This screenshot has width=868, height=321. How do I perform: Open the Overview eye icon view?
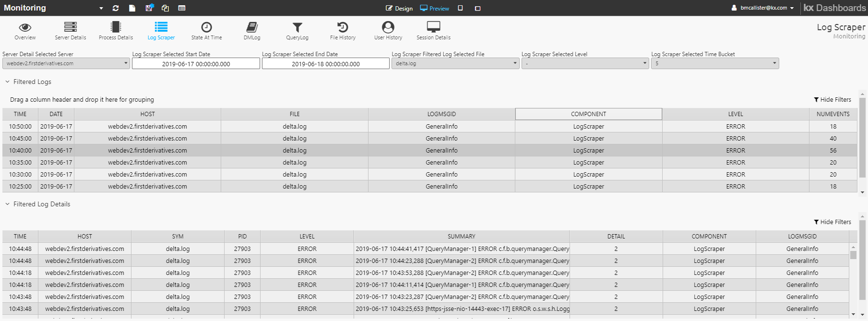click(25, 31)
